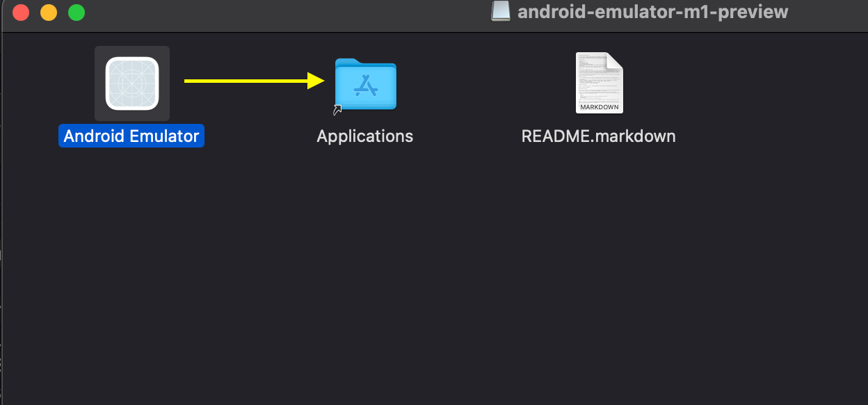Screen dimensions: 868x405
Task: Open the Applications folder shortcut
Action: pos(365,84)
